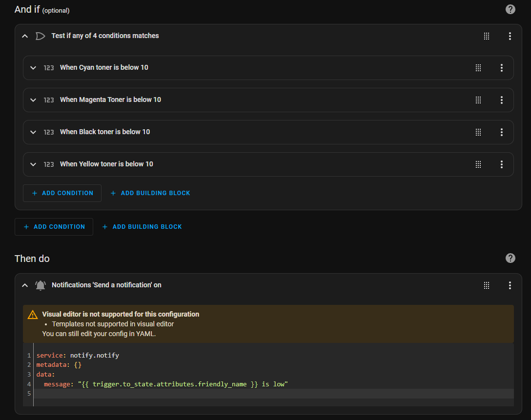
Task: Open the overflow menu for the Send a notification action
Action: (x=510, y=285)
